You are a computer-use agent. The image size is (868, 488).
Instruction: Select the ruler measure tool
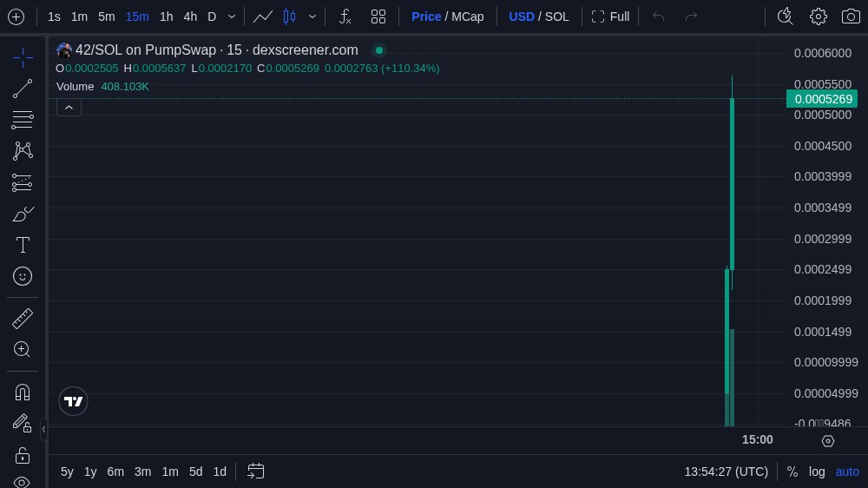pyautogui.click(x=23, y=319)
